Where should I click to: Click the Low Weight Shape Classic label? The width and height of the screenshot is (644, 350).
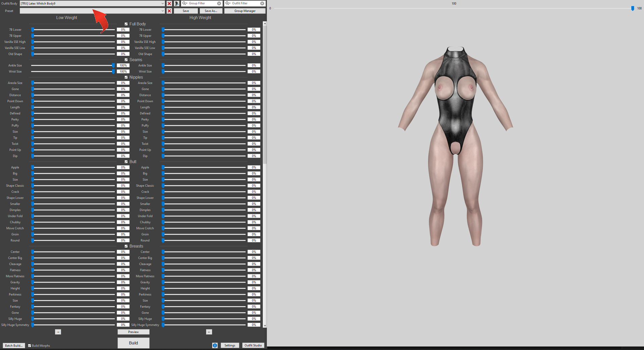[x=15, y=186]
